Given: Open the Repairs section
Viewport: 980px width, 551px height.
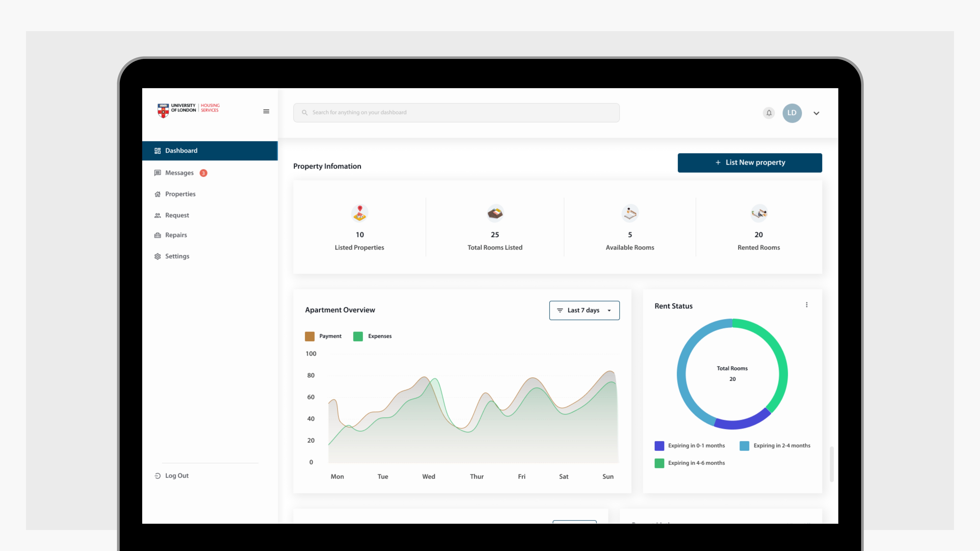Looking at the screenshot, I should pyautogui.click(x=176, y=235).
